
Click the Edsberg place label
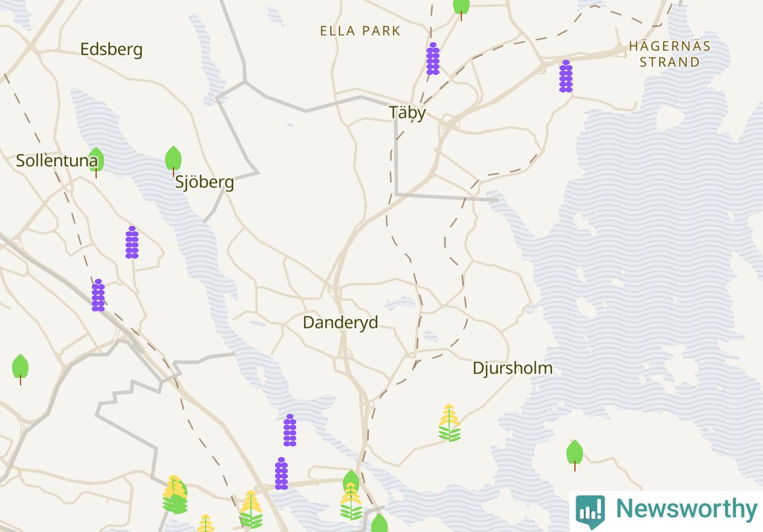pos(112,49)
